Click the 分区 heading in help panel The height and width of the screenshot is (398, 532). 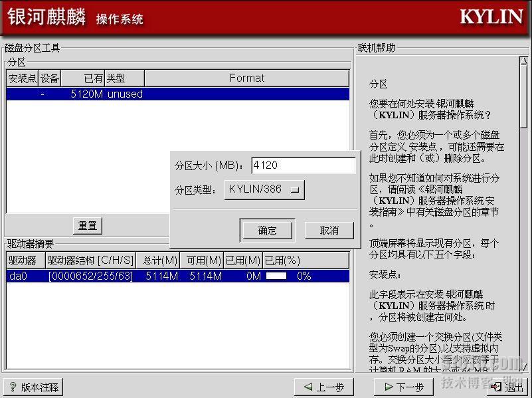378,84
